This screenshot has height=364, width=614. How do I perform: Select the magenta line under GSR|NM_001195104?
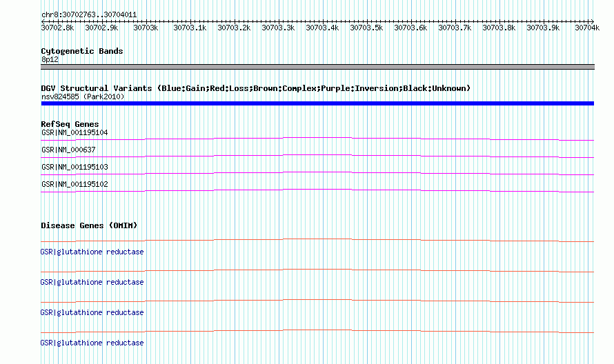click(x=317, y=139)
